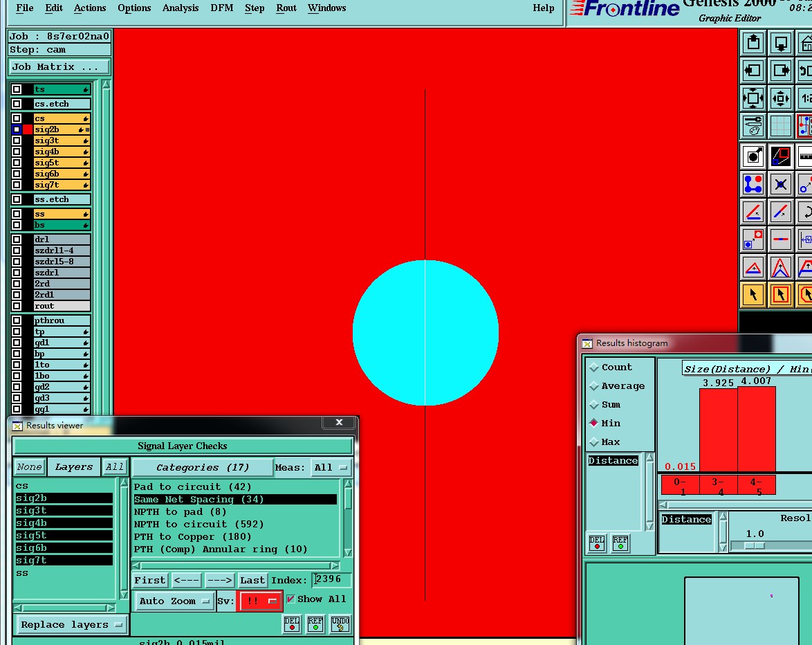812x645 pixels.
Task: Open the Actions menu
Action: [90, 8]
